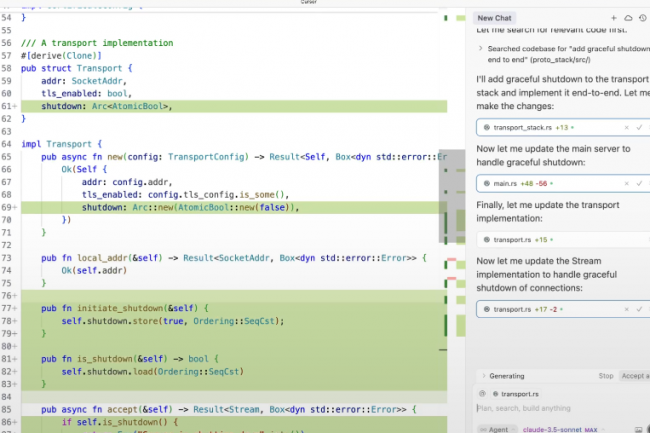Reject changes on main.rs card
Viewport: 650px width, 433px height.
(626, 184)
